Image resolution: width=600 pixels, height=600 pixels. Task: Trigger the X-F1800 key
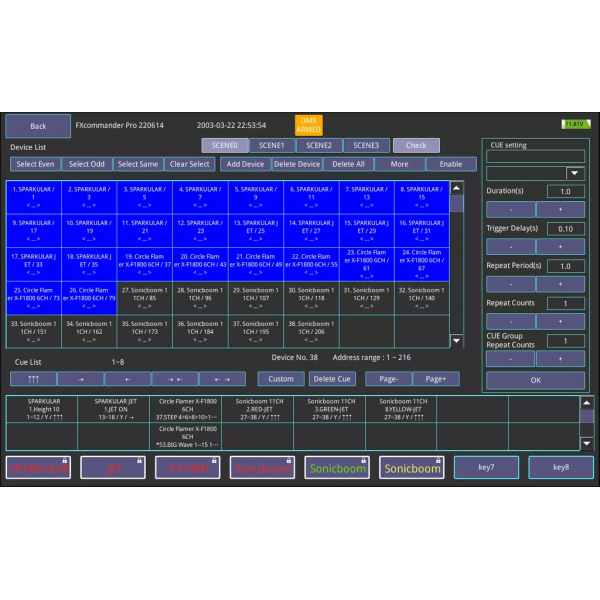[x=188, y=467]
